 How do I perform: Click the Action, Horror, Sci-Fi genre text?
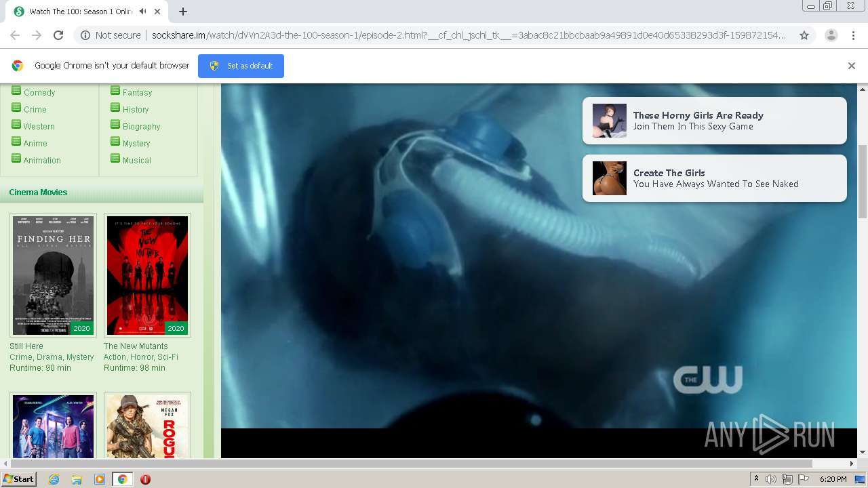(x=141, y=357)
